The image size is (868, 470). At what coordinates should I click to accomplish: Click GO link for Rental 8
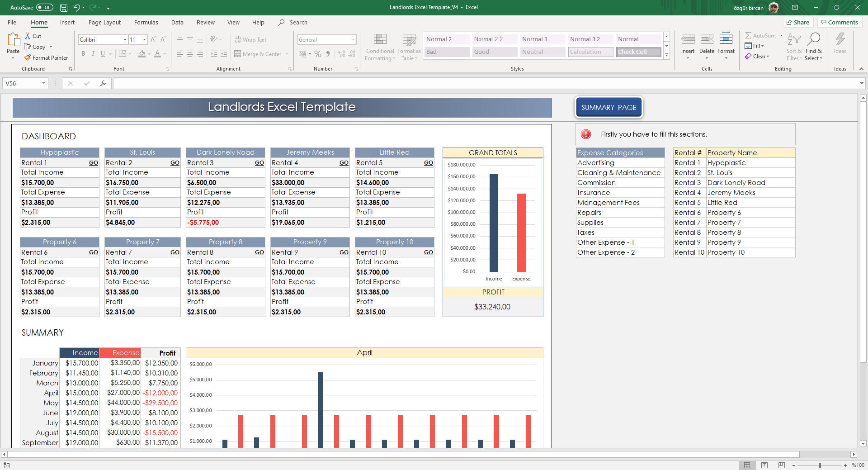(259, 252)
